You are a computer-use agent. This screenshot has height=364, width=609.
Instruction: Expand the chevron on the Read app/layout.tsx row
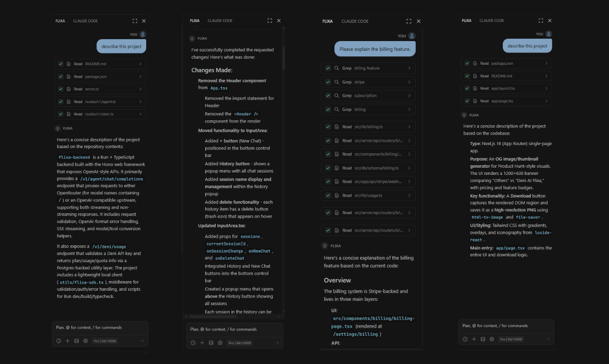pyautogui.click(x=546, y=88)
